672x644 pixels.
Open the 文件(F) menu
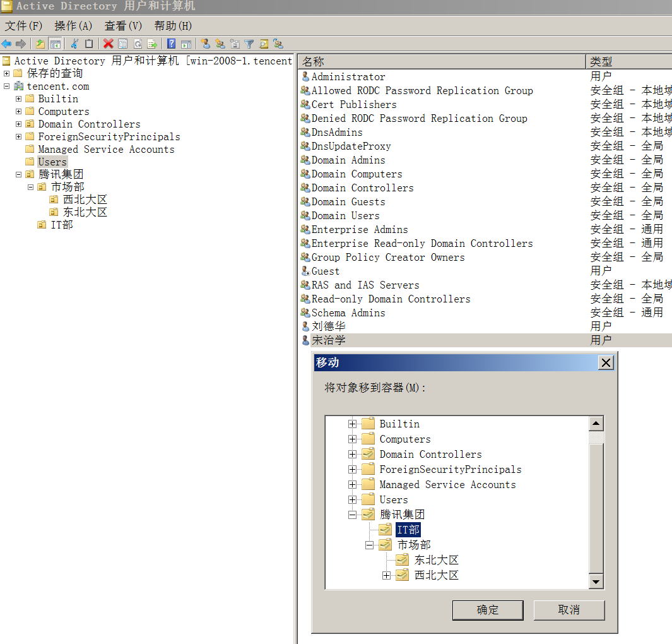(23, 26)
